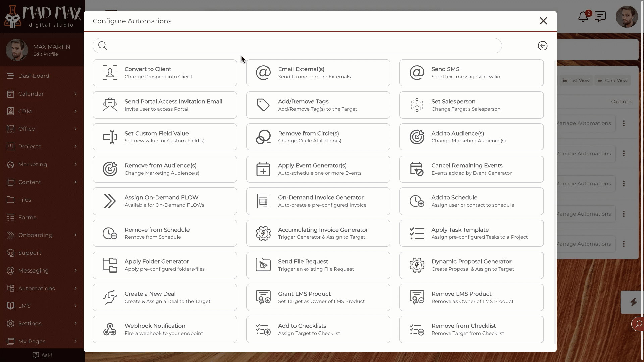Select the Apply Task Template icon

point(416,233)
